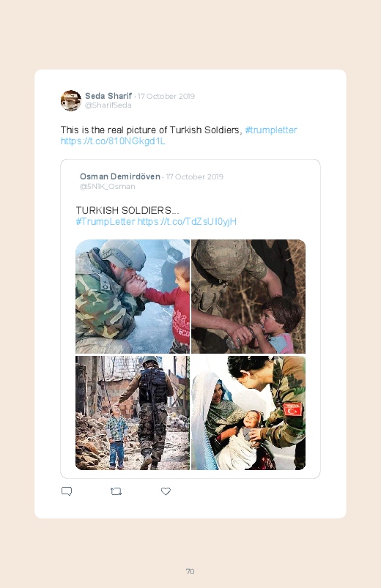Click the heart like icon

(166, 491)
